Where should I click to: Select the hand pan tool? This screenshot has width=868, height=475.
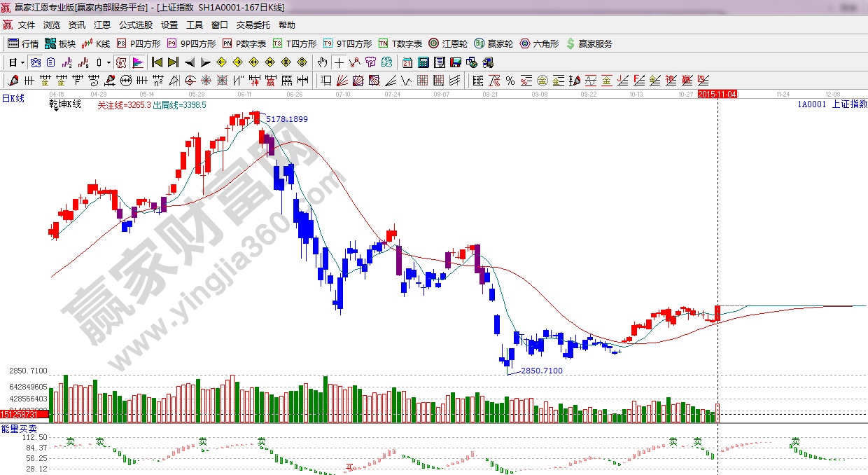(322, 62)
